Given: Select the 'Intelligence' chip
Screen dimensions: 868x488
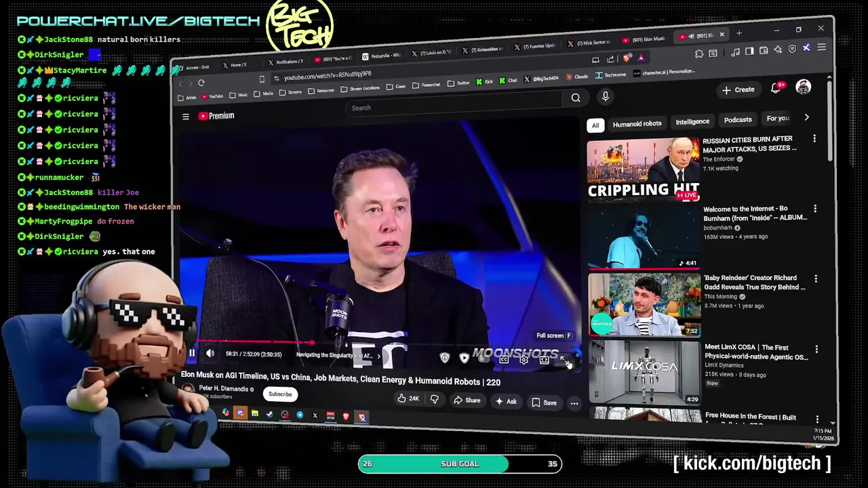Looking at the screenshot, I should click(x=692, y=121).
